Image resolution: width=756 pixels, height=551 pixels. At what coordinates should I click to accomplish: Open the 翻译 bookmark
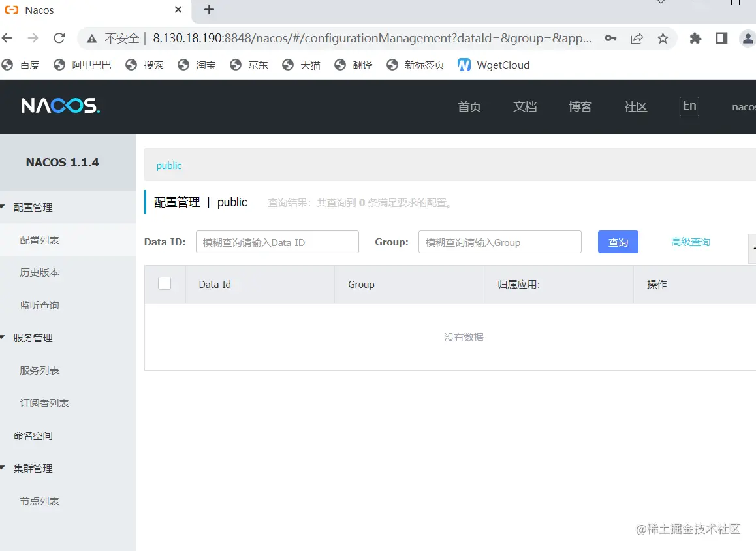point(353,65)
